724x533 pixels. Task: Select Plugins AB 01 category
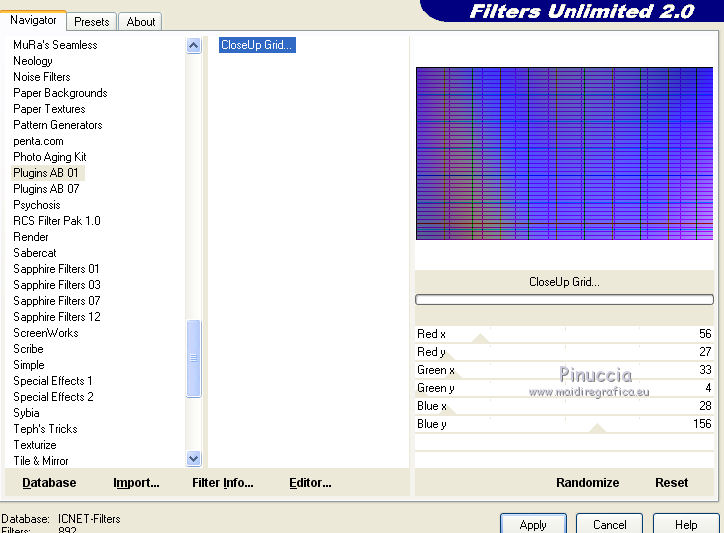(x=48, y=173)
